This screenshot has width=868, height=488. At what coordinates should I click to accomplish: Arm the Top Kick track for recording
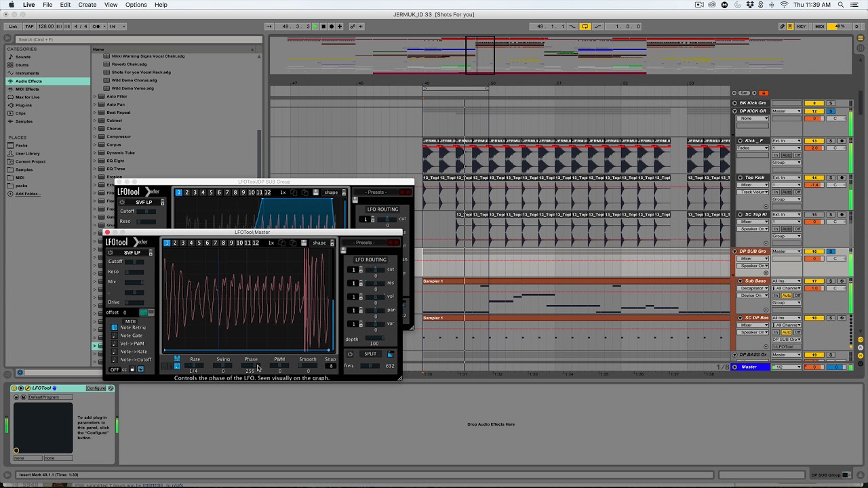tap(842, 178)
